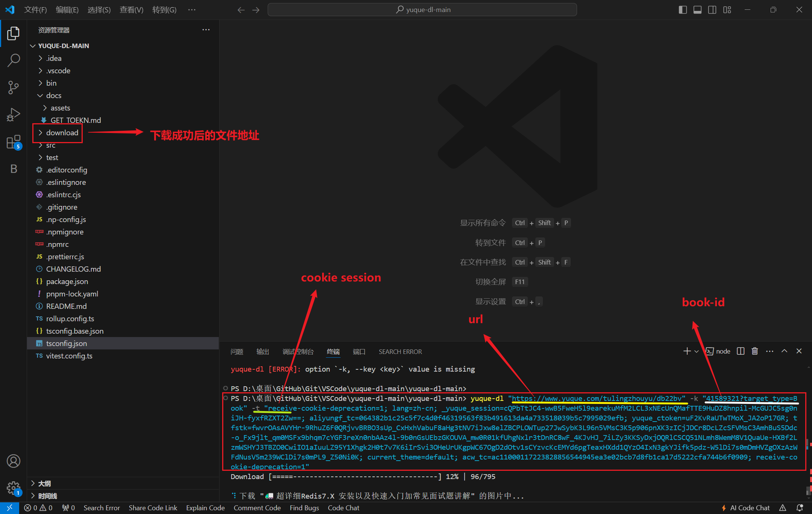This screenshot has height=514, width=812.
Task: Collapse the docs folder
Action: point(53,95)
